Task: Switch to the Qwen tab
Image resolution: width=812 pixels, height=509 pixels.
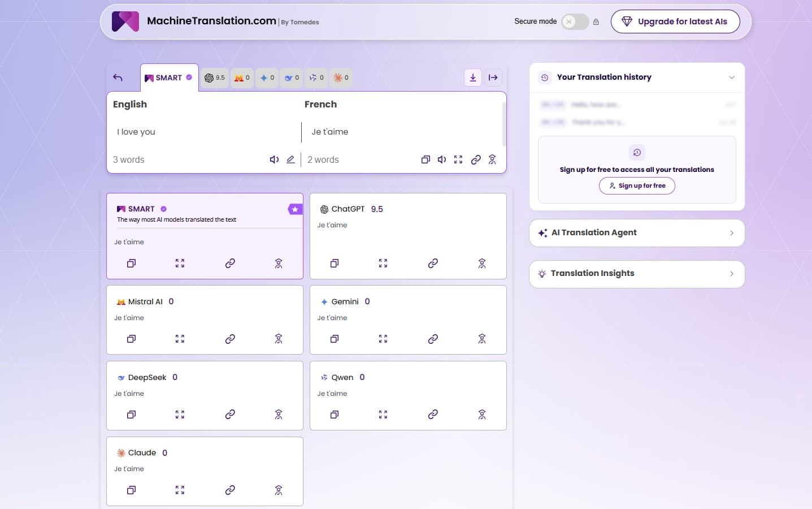Action: pos(316,77)
